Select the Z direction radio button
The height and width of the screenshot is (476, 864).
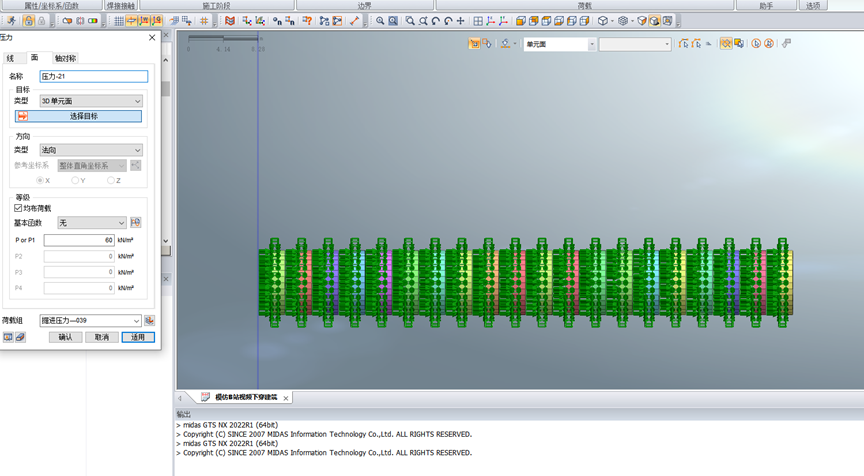111,180
